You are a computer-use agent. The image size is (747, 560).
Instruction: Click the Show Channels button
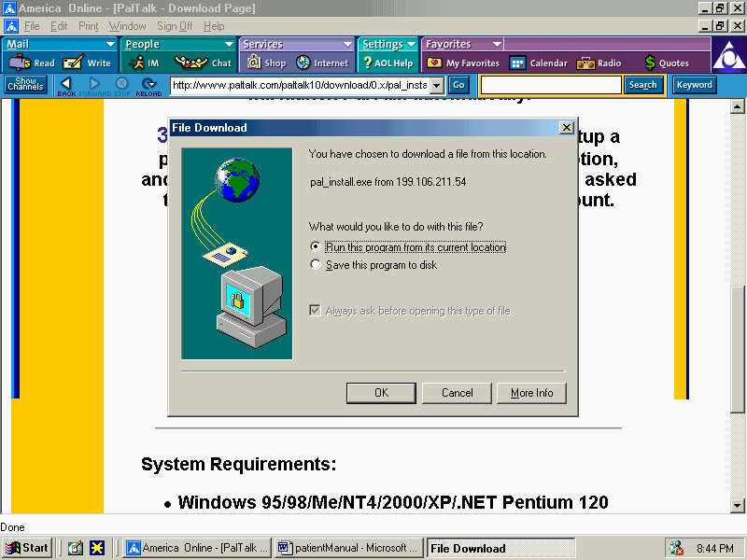point(26,85)
